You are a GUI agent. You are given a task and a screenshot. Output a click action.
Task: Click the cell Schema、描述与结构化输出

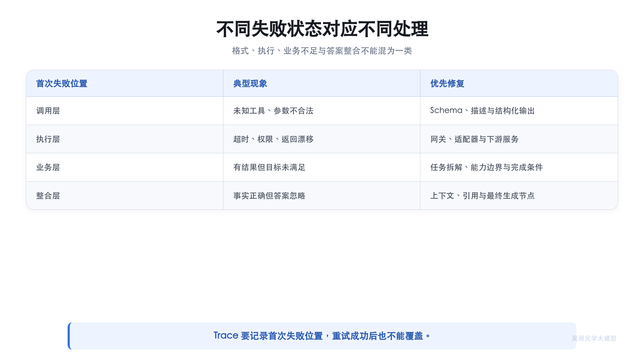click(x=519, y=111)
